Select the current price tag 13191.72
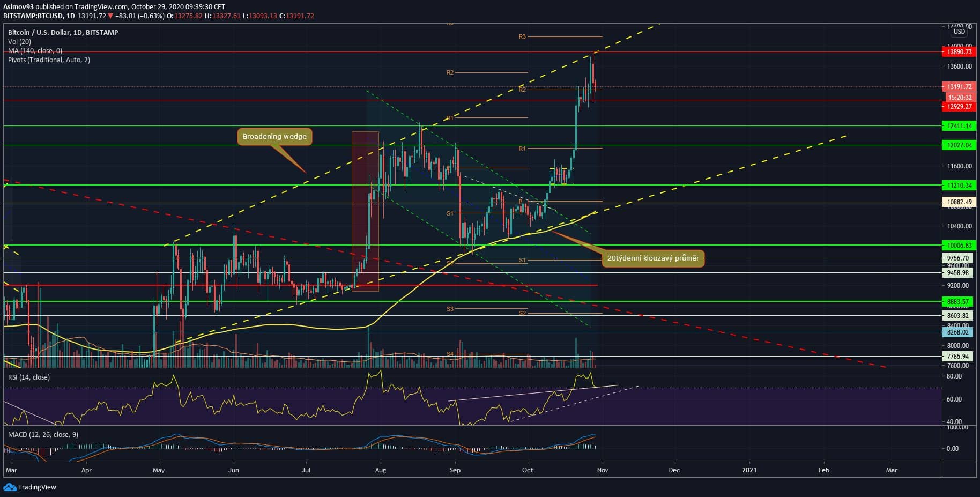The width and height of the screenshot is (980, 497). coord(959,87)
